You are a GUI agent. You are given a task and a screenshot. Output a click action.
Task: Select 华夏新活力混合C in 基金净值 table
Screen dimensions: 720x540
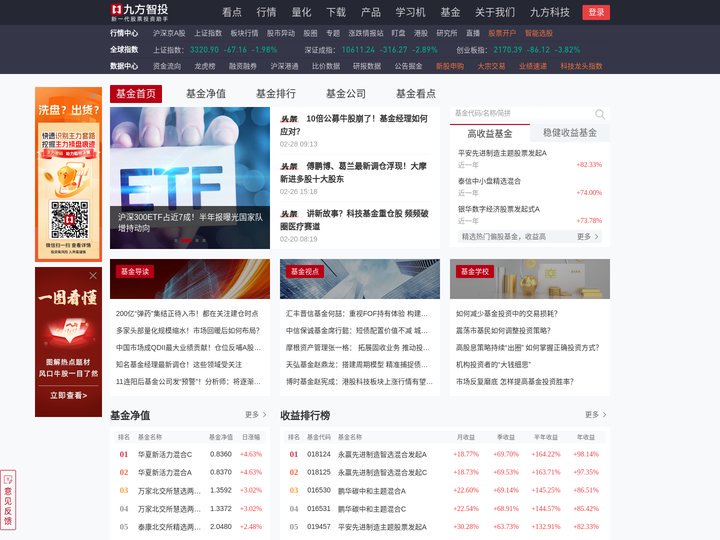[x=165, y=454]
